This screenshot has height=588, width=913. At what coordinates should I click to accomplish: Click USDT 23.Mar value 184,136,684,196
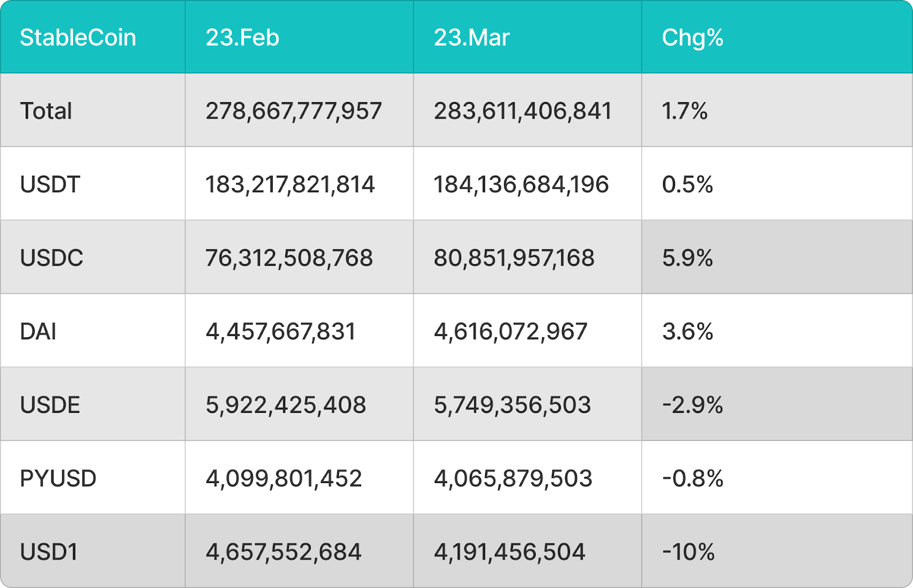(x=521, y=184)
